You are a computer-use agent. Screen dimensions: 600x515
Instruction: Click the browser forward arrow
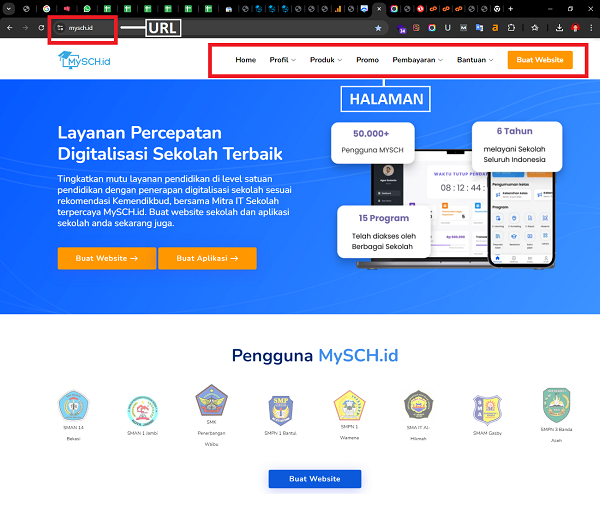tap(25, 28)
